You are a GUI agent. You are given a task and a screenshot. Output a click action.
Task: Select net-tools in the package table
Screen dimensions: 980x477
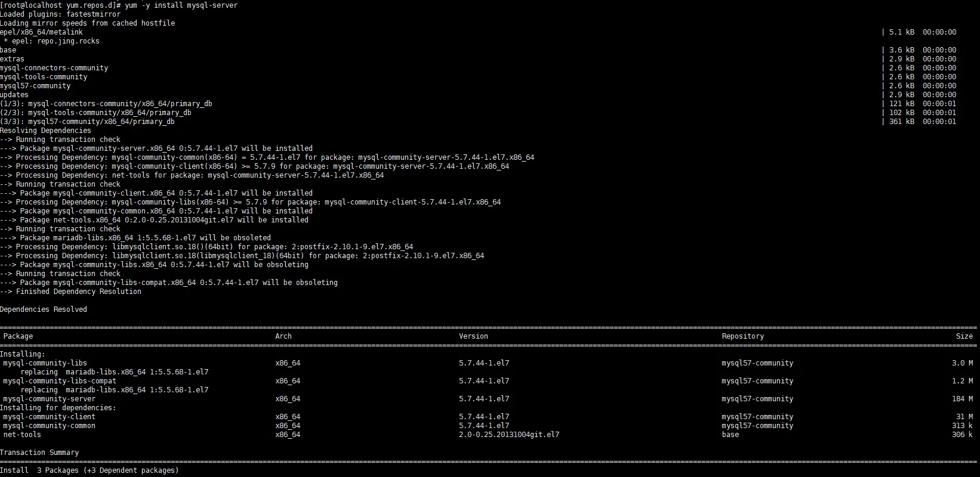tap(22, 435)
